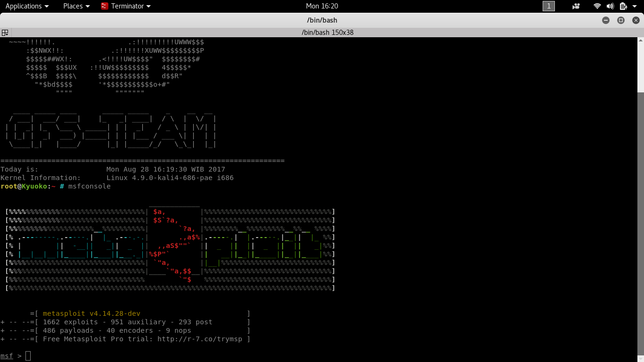Click the terminal grid layout icon
Image resolution: width=644 pixels, height=362 pixels.
click(5, 33)
